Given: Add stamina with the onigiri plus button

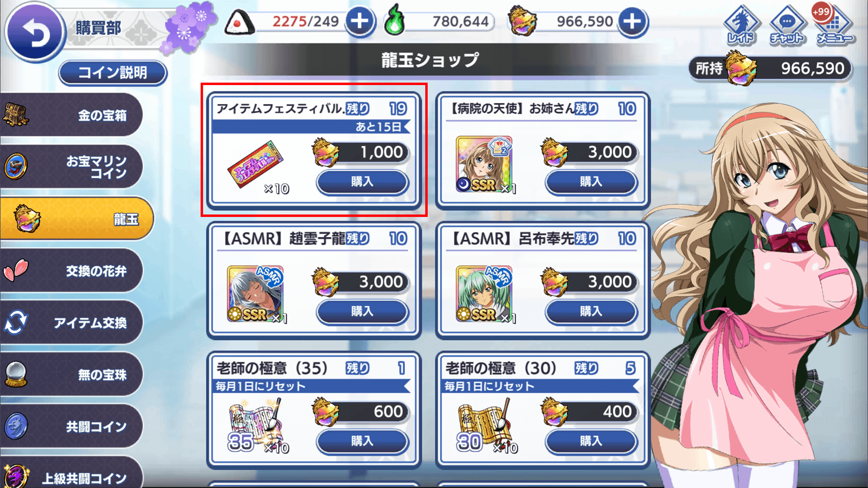Looking at the screenshot, I should click(x=360, y=21).
